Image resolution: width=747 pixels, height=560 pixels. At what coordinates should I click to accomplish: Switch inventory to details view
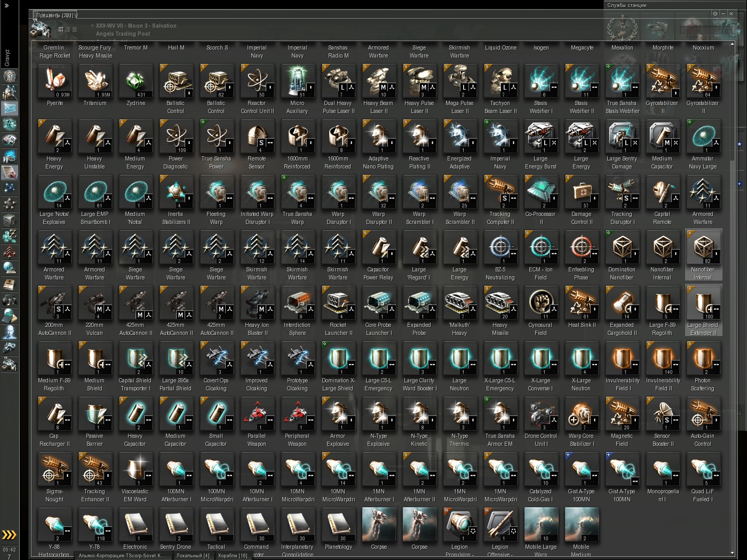pos(68,29)
